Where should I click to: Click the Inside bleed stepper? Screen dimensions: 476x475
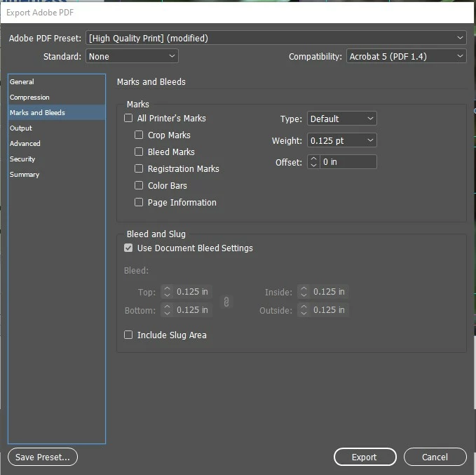pyautogui.click(x=304, y=291)
